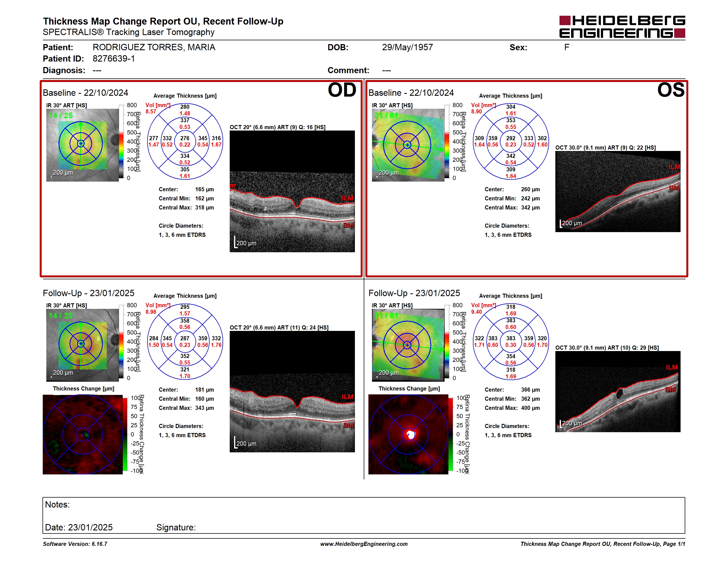Click OS baseline volume value 8.90
The image size is (728, 563).
click(x=476, y=111)
